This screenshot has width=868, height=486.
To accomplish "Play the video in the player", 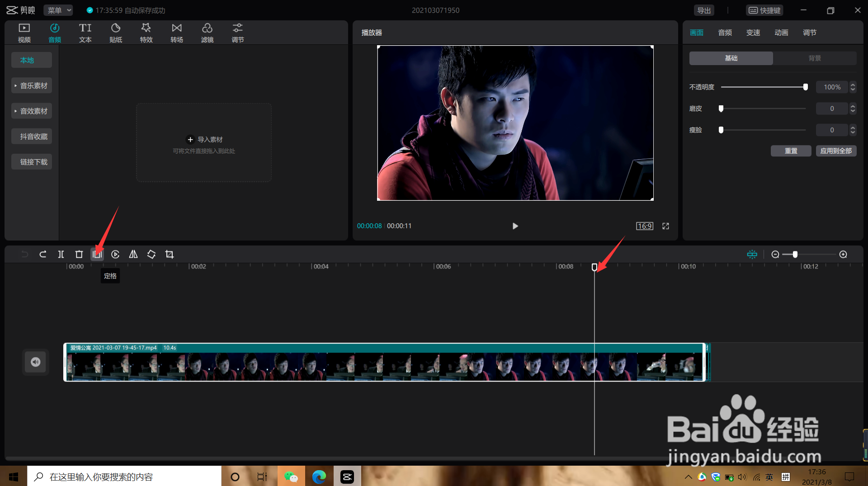I will click(515, 226).
